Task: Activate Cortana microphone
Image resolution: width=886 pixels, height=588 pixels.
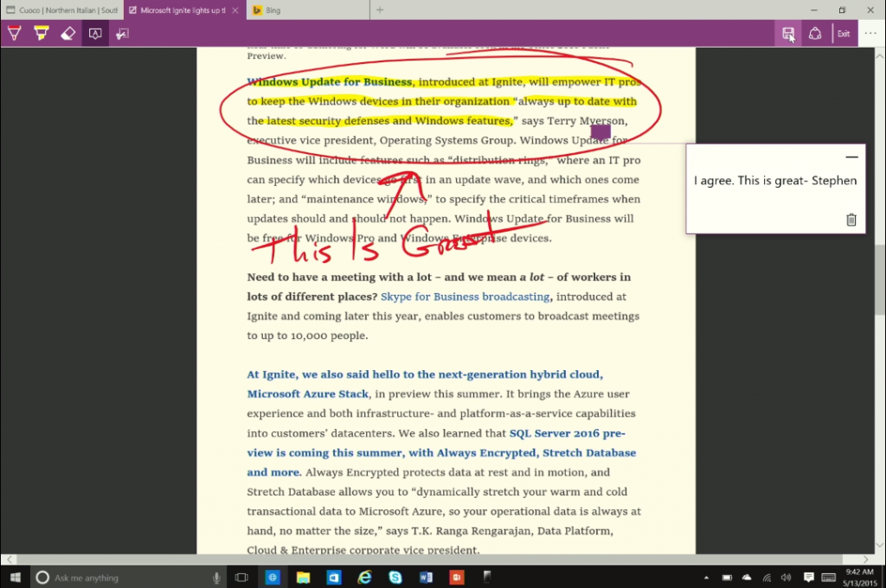Action: [x=216, y=578]
